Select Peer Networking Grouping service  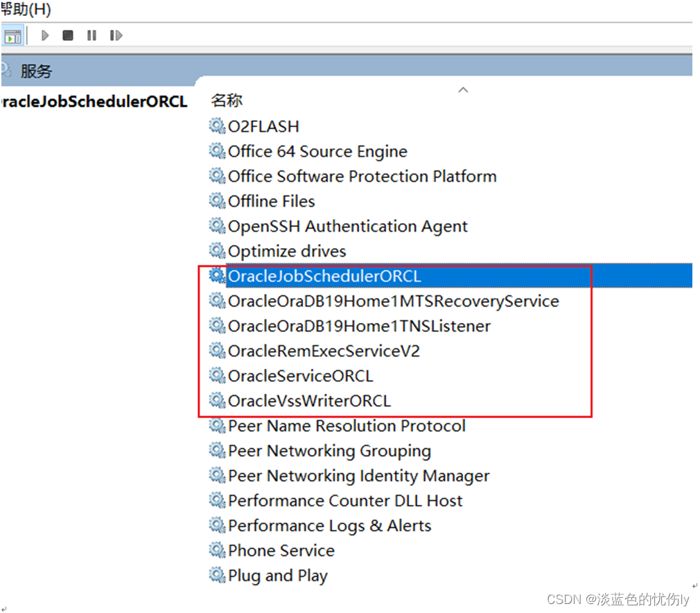point(329,451)
